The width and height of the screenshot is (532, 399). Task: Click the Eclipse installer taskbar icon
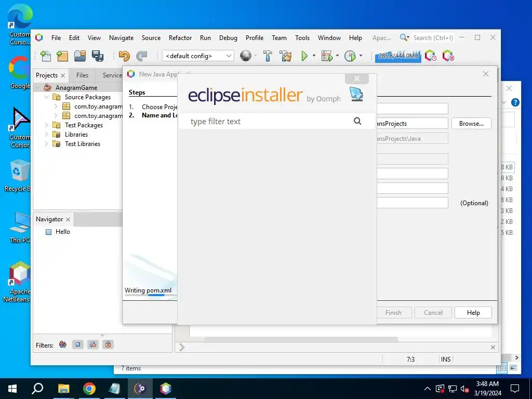[140, 389]
